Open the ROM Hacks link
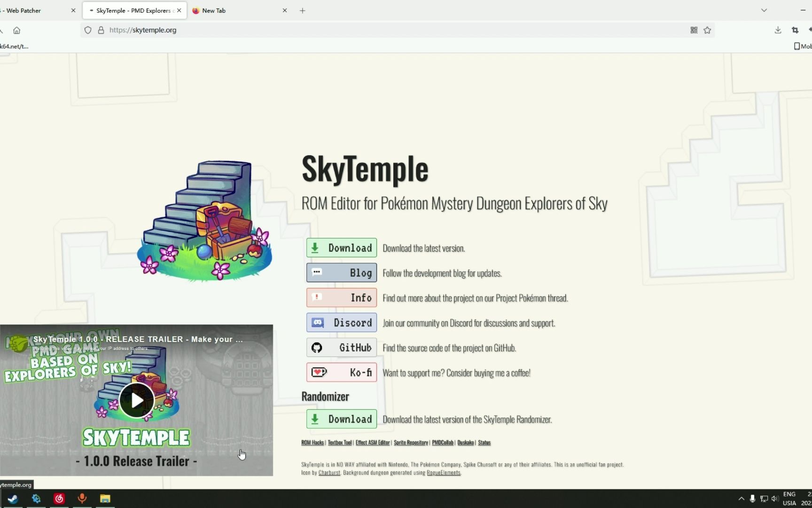The height and width of the screenshot is (508, 812). pyautogui.click(x=312, y=443)
